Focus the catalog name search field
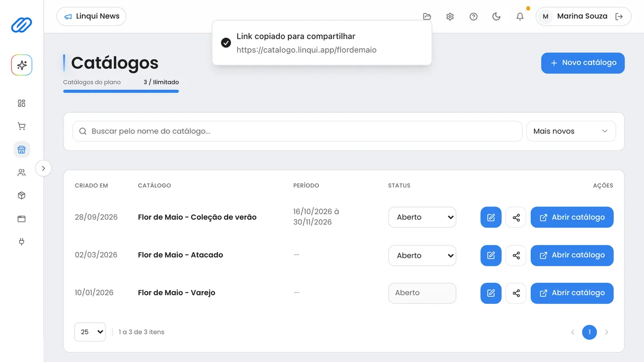Viewport: 644px width, 362px height. pos(298,131)
